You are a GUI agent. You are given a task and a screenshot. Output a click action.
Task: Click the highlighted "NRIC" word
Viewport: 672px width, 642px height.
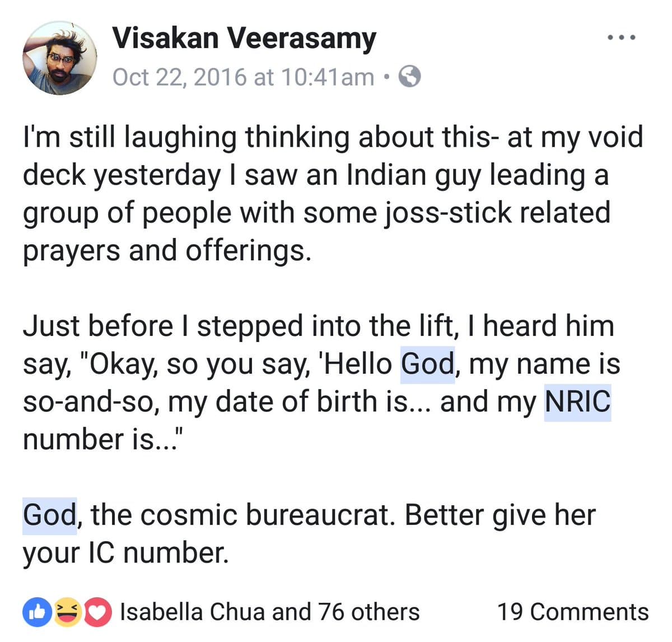(577, 401)
